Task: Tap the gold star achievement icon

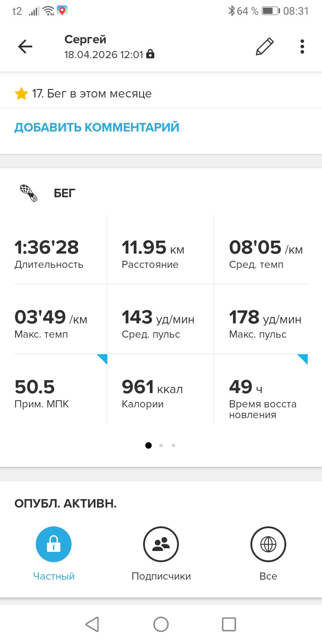Action: coord(21,93)
